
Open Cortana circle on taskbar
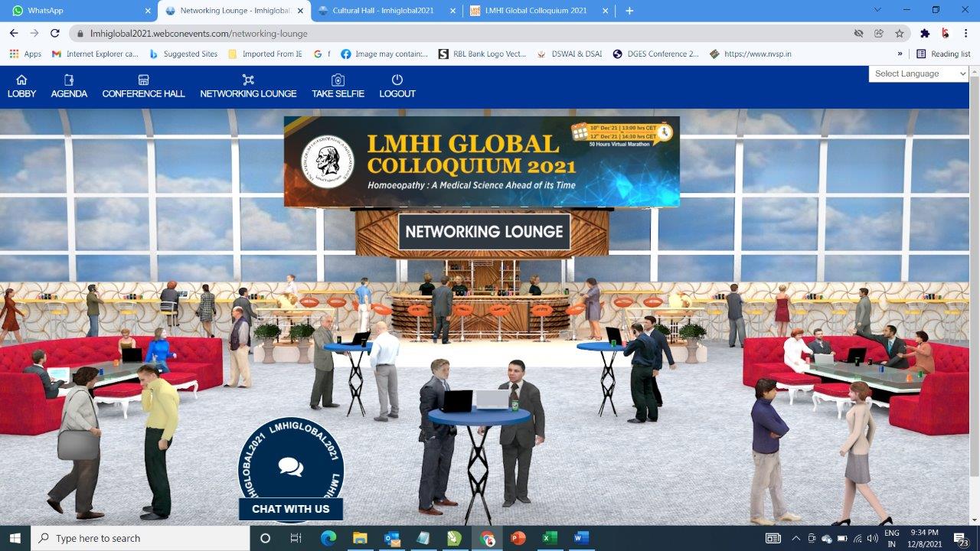point(265,538)
